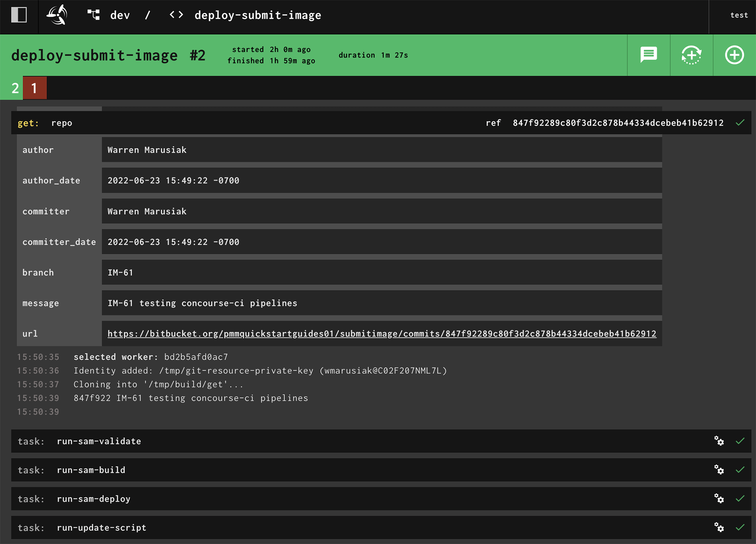
Task: Click the test user menu
Action: (739, 15)
